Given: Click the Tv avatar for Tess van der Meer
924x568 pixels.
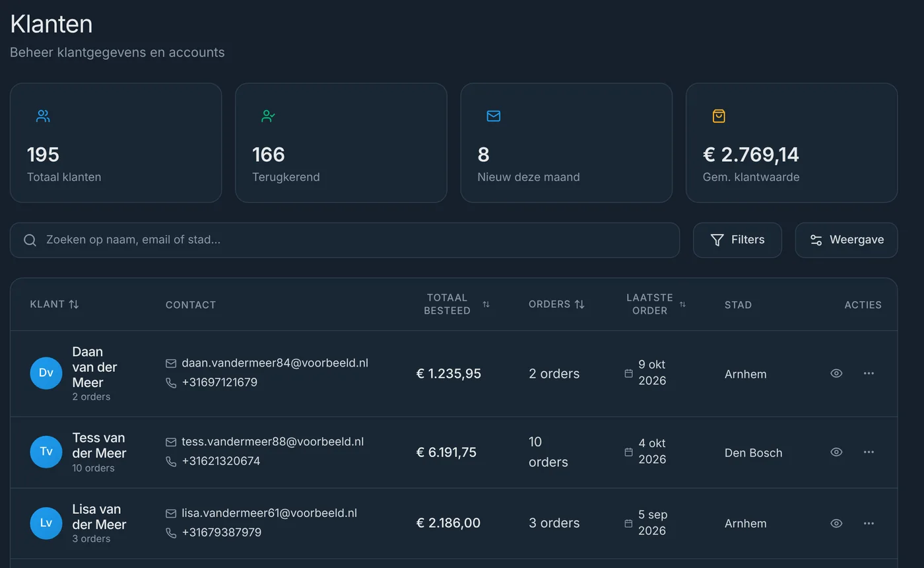Looking at the screenshot, I should pos(46,452).
